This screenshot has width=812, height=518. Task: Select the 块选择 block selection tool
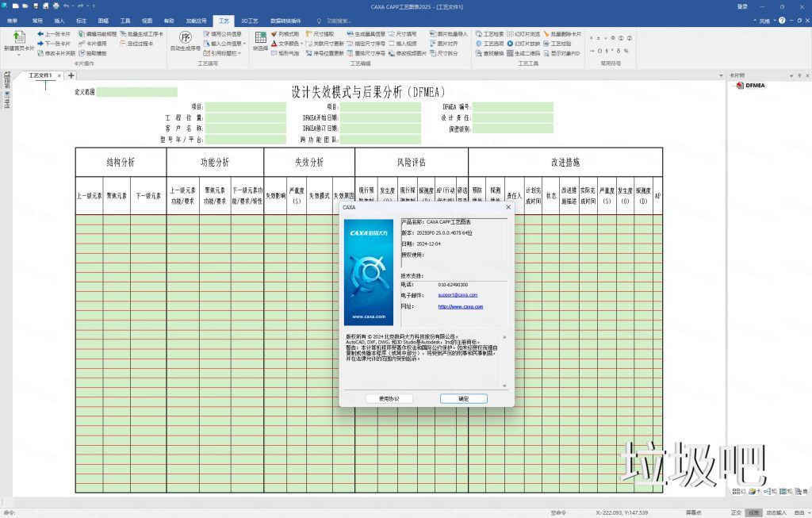[x=262, y=39]
